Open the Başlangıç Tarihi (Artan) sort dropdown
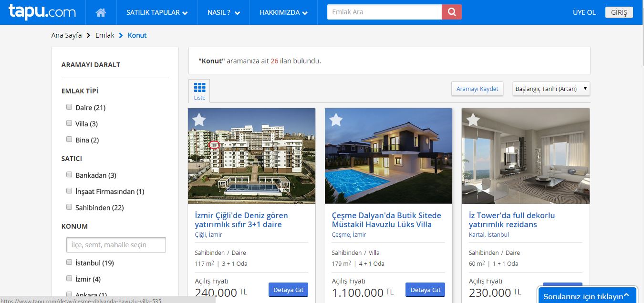644x303 pixels. (x=551, y=89)
